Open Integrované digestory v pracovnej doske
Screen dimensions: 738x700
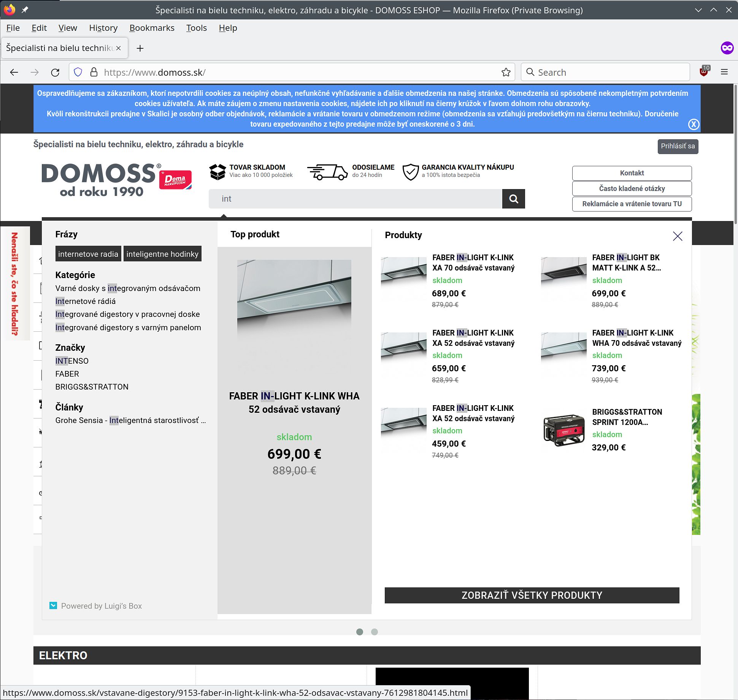point(127,314)
